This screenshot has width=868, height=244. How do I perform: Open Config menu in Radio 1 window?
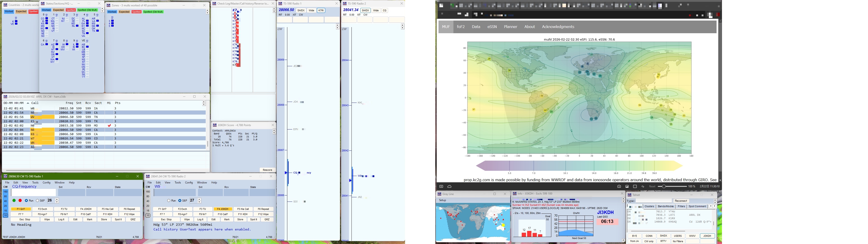47,183
